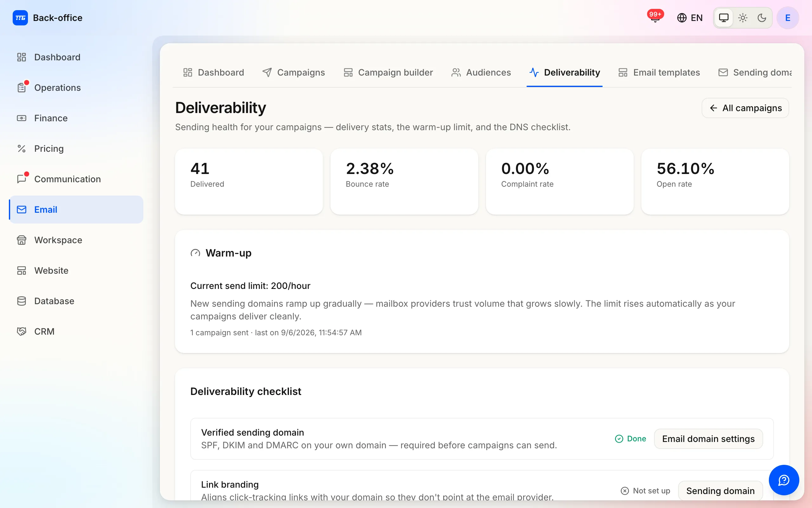The height and width of the screenshot is (508, 812).
Task: Click the green Done status check icon
Action: (x=619, y=439)
